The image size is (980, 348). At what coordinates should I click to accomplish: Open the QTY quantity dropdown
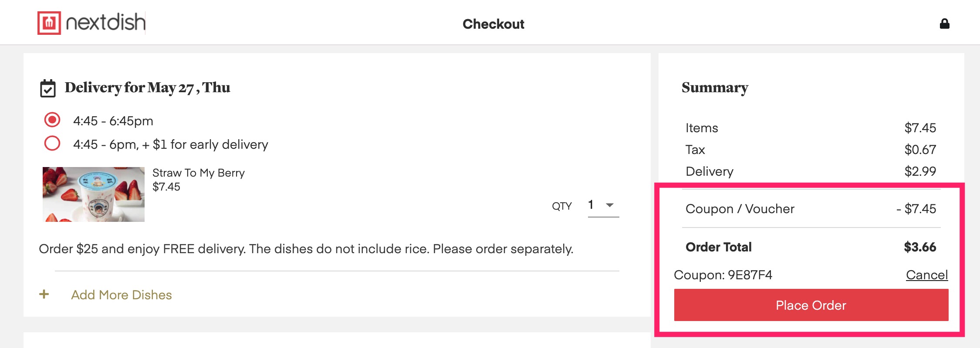tap(603, 205)
